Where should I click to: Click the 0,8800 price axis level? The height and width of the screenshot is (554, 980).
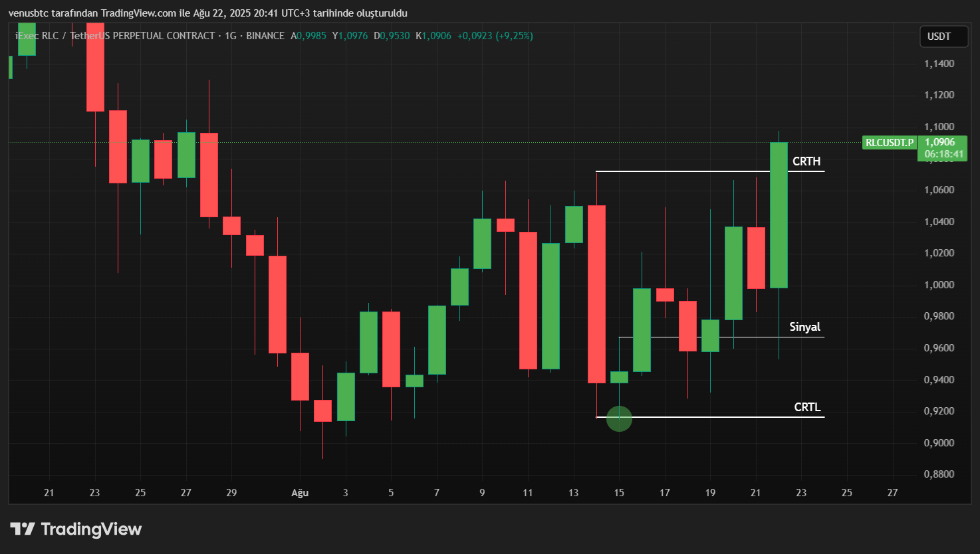(939, 474)
